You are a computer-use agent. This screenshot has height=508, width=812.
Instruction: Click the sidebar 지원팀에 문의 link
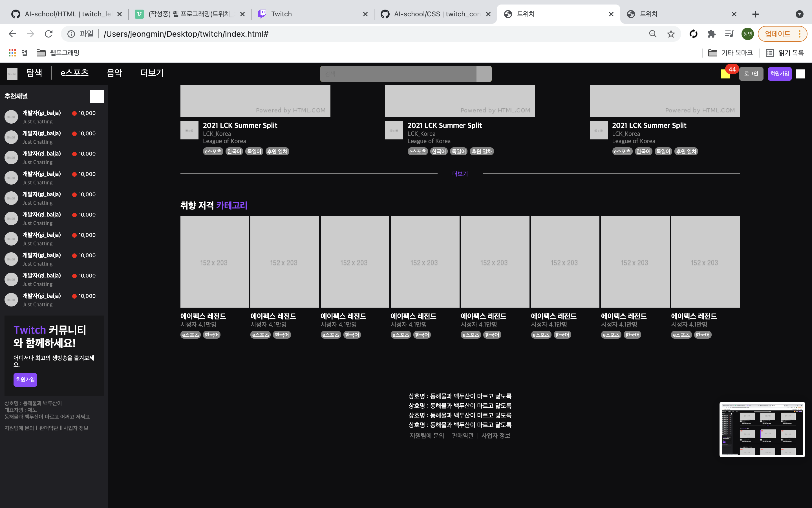[x=19, y=428]
